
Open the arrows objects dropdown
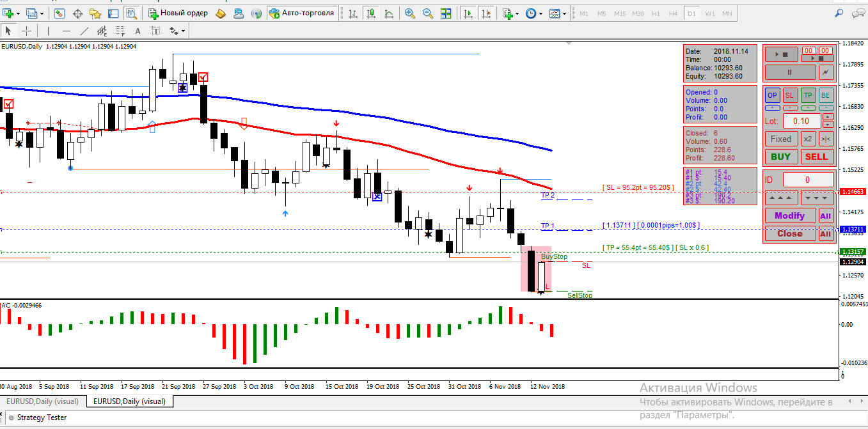click(x=177, y=30)
